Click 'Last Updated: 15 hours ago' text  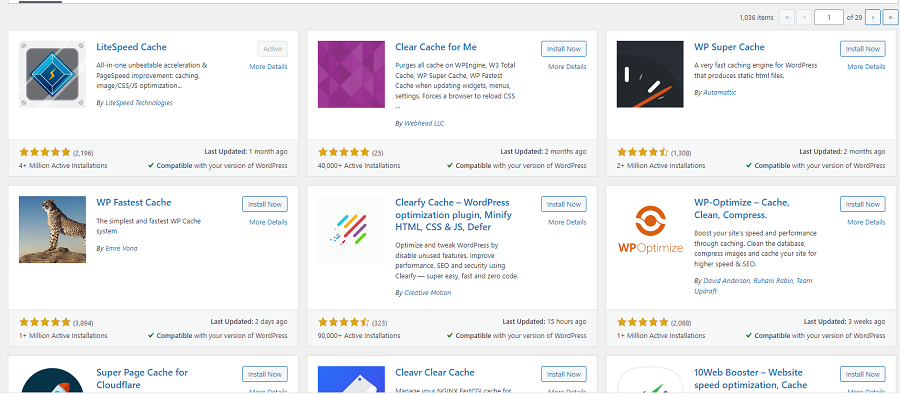(x=544, y=322)
